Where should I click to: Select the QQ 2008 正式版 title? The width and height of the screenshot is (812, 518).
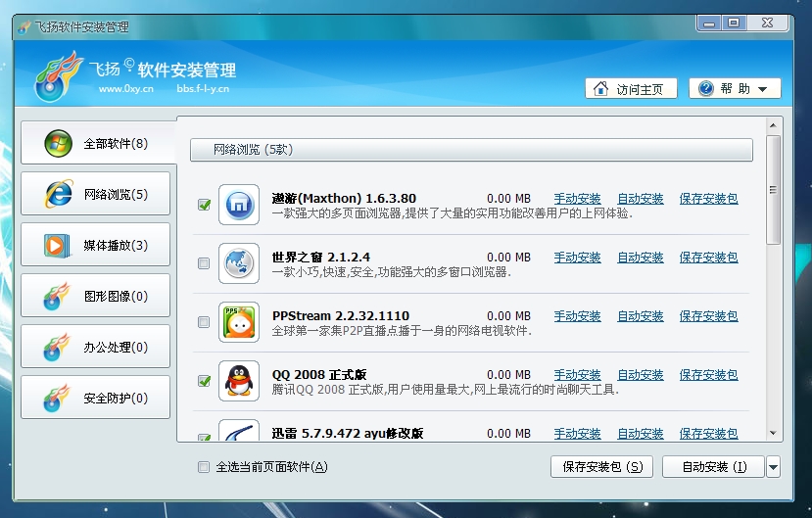[319, 375]
